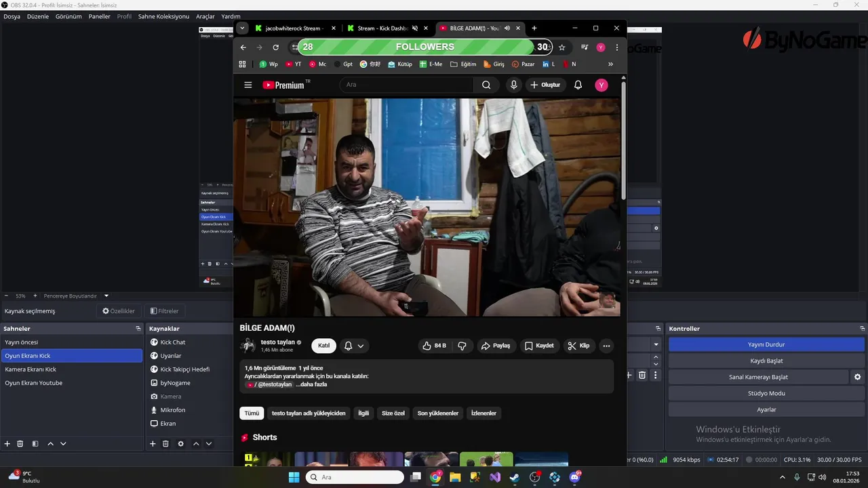Move scene down in Sahneler panel
This screenshot has width=868, height=488.
pos(63,444)
